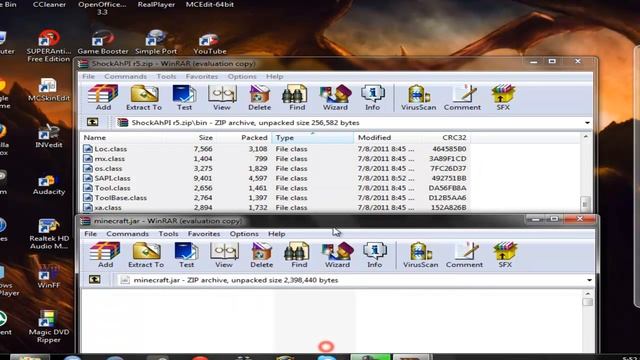
Task: Select ToolBase.class file row
Action: [x=275, y=198]
